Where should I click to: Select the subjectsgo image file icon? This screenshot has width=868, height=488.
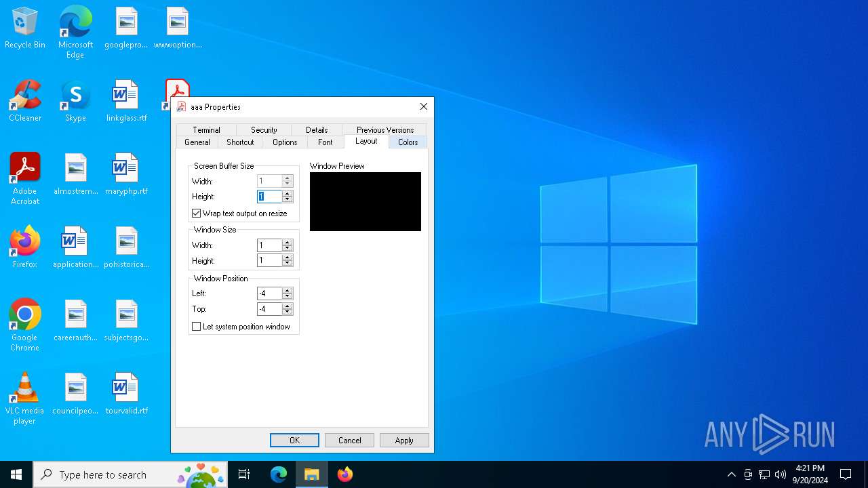tap(126, 321)
